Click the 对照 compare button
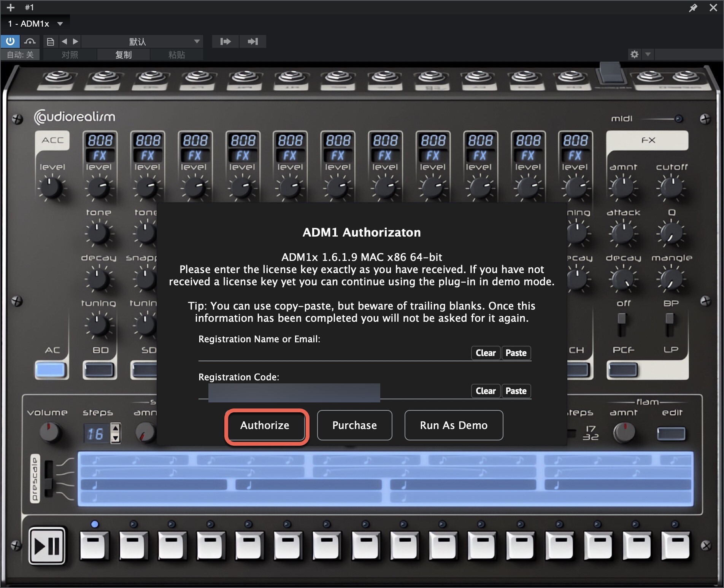This screenshot has width=724, height=588. tap(70, 55)
